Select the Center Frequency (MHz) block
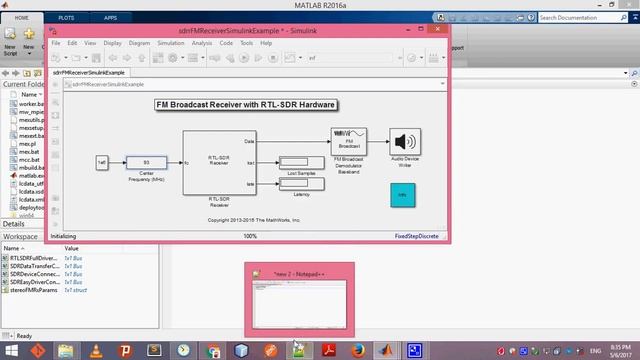Viewport: 640px width, 360px height. tap(147, 162)
